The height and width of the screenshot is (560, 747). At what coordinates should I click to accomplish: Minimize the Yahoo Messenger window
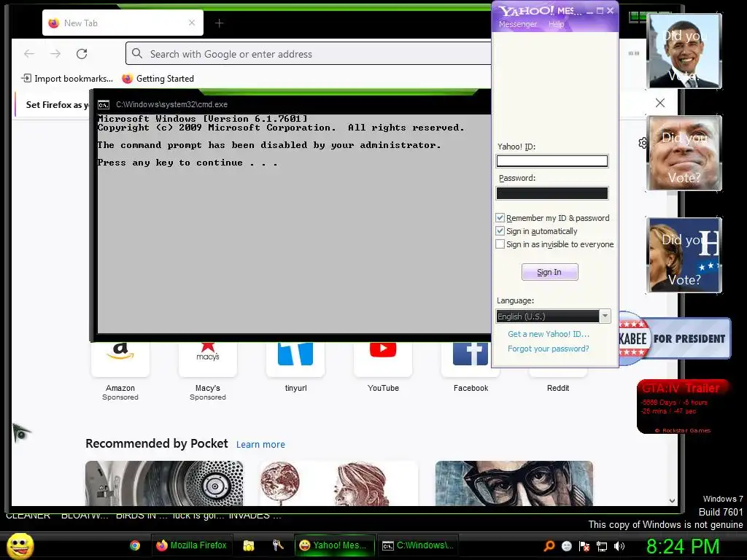pos(589,11)
